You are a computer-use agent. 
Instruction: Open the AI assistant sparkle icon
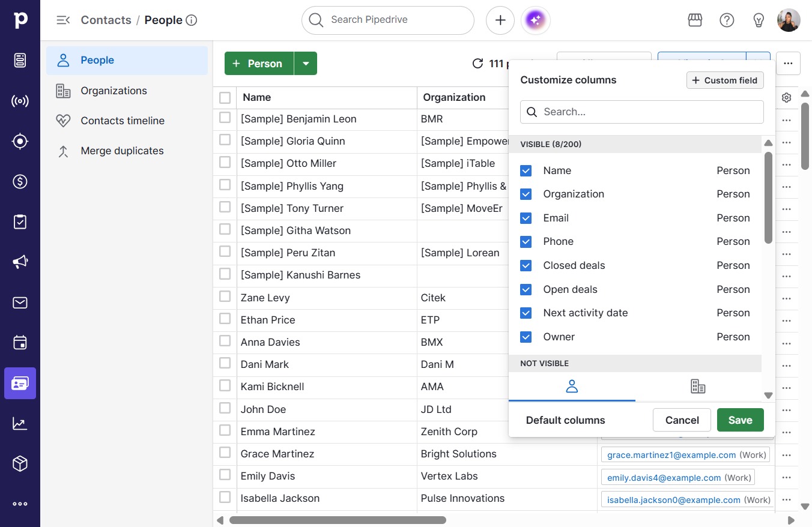(536, 20)
